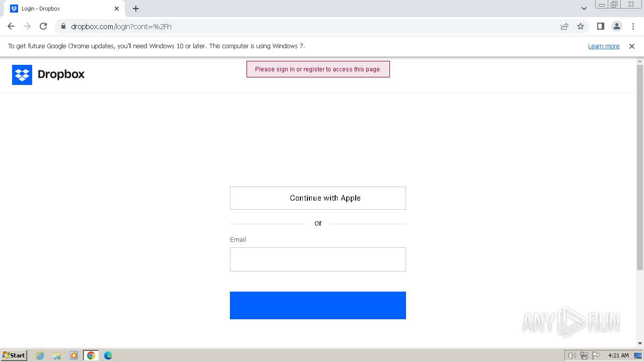This screenshot has height=362, width=644.
Task: Reload the Dropbox login page
Action: [x=43, y=26]
